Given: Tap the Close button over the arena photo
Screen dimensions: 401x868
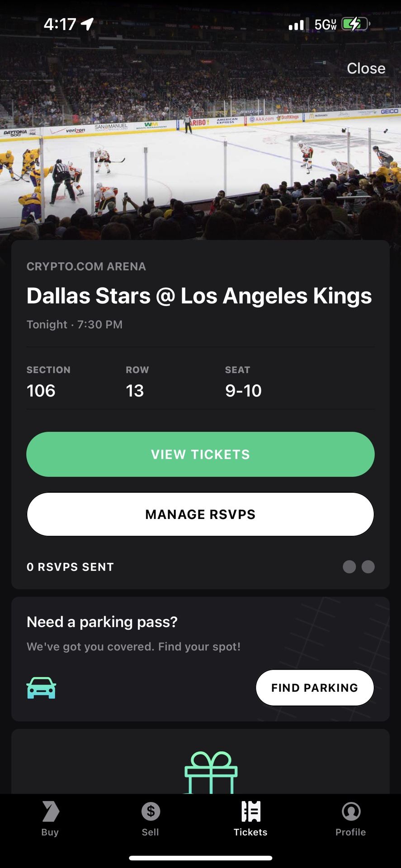Looking at the screenshot, I should point(366,68).
